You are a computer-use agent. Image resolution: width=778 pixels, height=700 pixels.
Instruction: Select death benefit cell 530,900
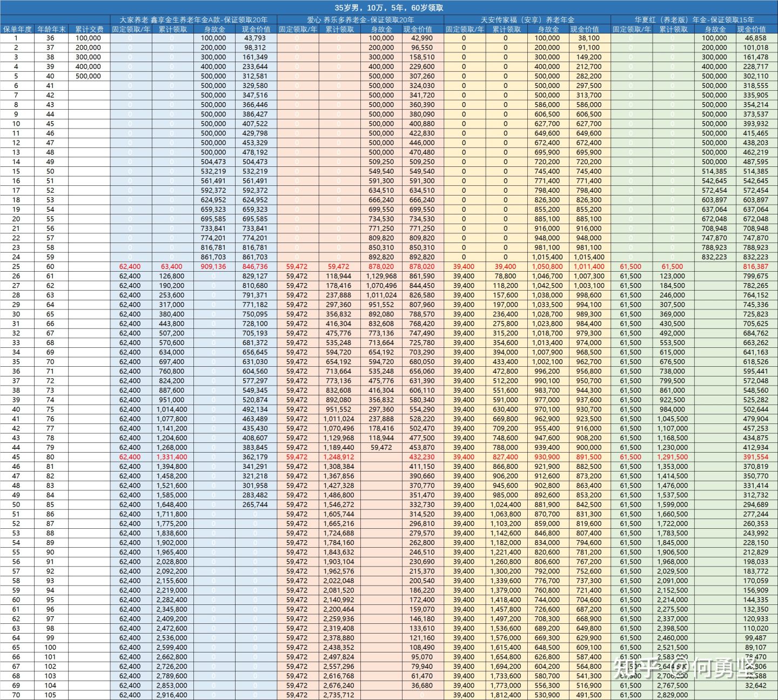[x=547, y=695]
